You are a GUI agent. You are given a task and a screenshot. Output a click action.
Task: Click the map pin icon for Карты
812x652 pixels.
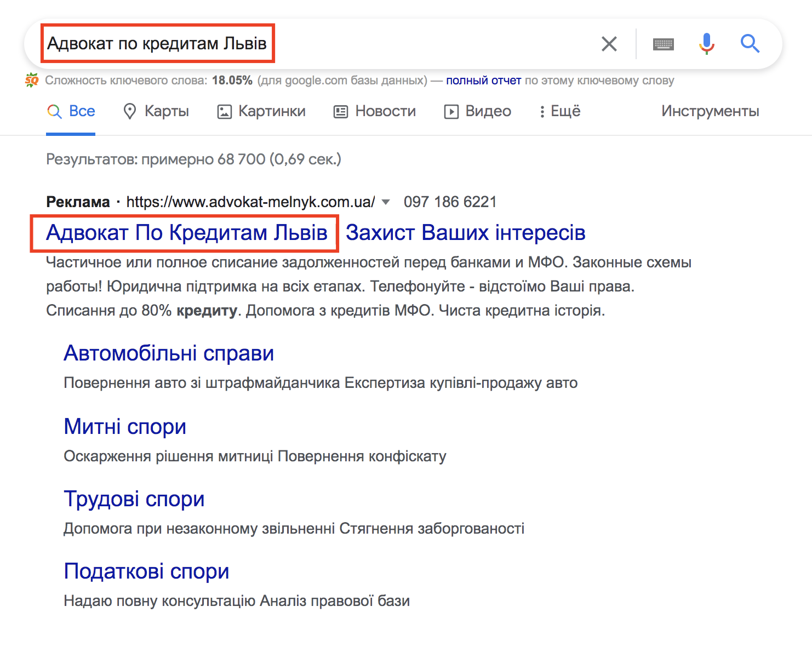point(130,111)
